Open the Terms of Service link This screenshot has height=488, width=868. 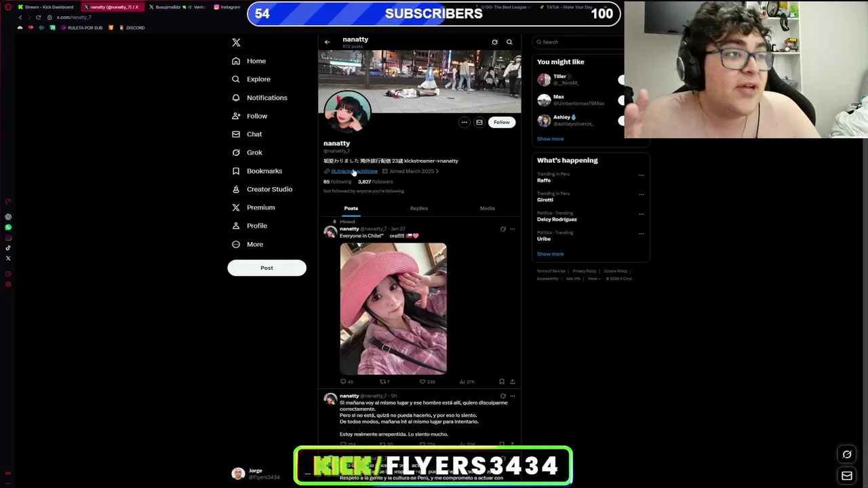click(x=551, y=271)
